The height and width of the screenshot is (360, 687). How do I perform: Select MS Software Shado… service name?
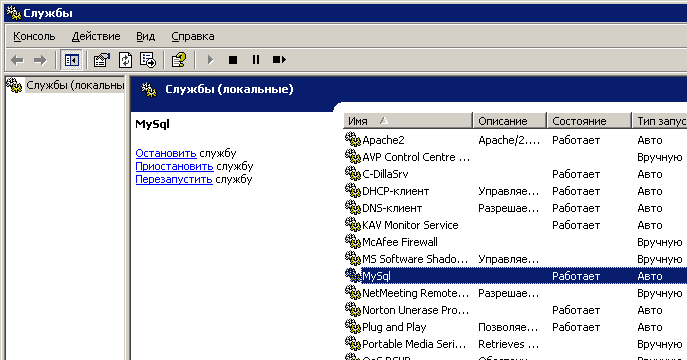point(415,259)
